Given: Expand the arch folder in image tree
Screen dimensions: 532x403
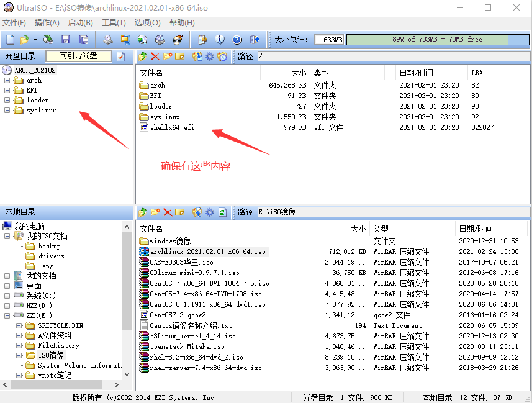Looking at the screenshot, I should 7,81.
